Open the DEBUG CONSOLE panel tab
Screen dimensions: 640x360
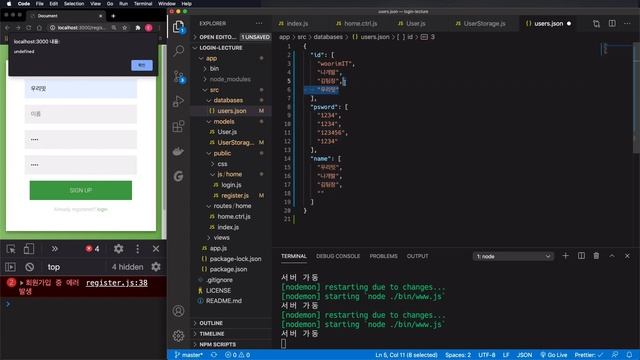click(338, 256)
